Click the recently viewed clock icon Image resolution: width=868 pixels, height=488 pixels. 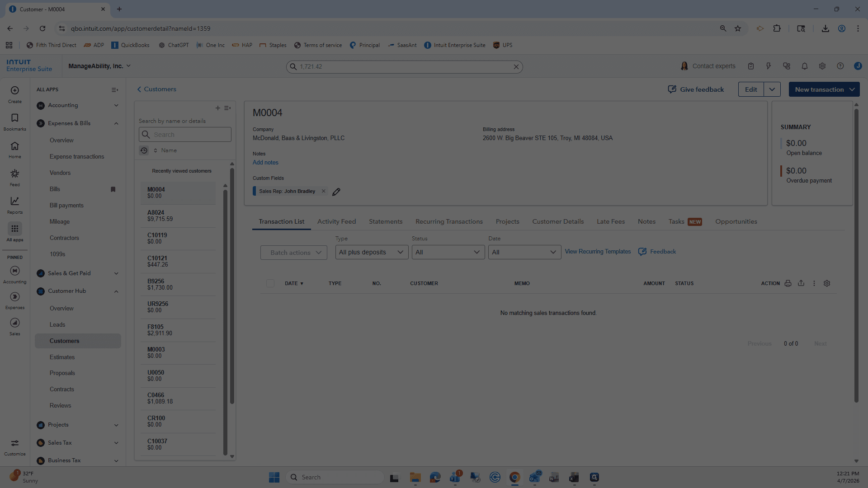(144, 150)
